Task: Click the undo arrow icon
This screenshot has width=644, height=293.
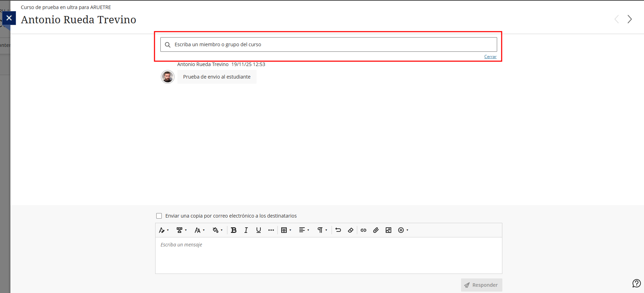Action: pos(338,230)
